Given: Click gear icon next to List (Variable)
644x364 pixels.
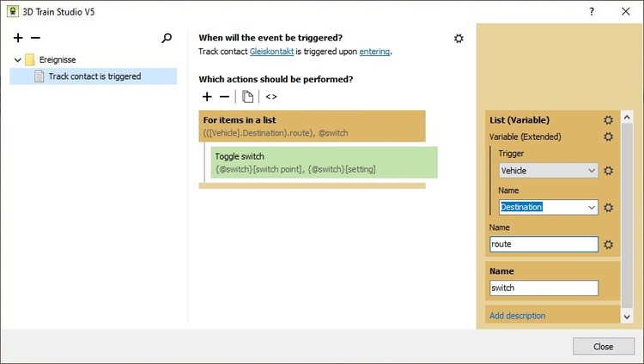Looking at the screenshot, I should point(608,120).
